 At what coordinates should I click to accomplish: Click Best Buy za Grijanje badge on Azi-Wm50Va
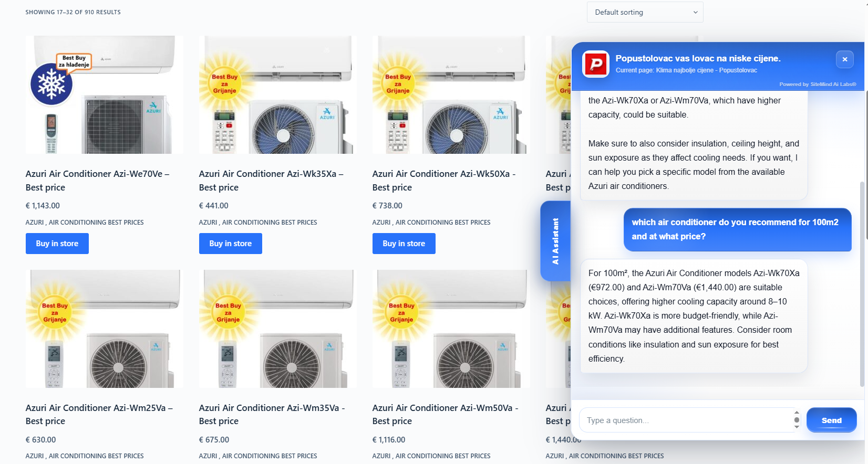(x=401, y=312)
